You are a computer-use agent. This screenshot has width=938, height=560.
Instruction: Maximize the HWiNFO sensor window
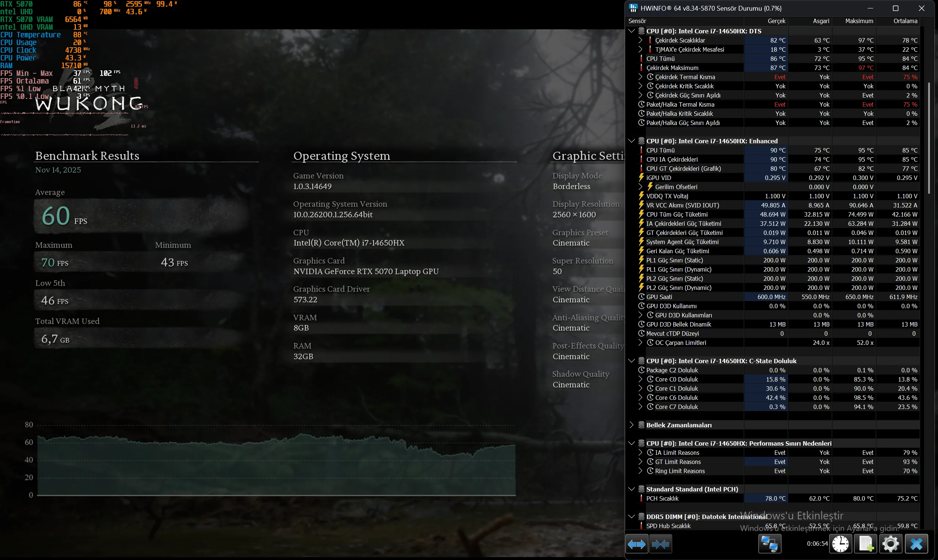pos(895,8)
